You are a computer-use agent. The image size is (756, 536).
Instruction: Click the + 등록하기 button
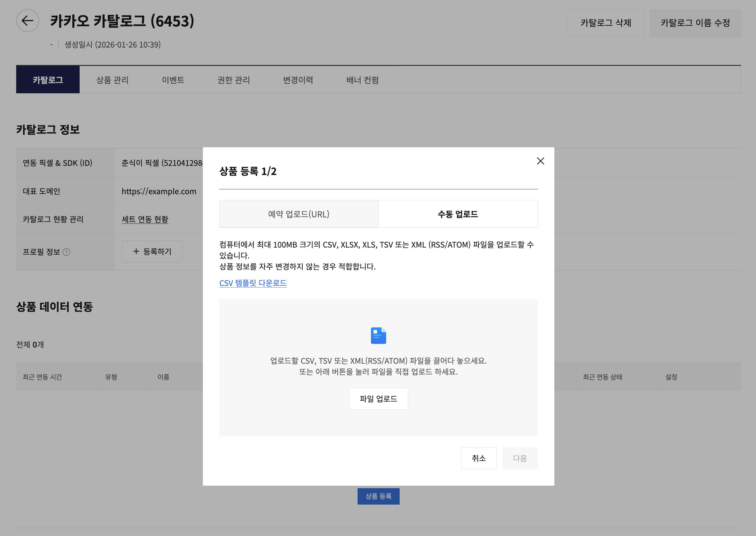pyautogui.click(x=152, y=252)
